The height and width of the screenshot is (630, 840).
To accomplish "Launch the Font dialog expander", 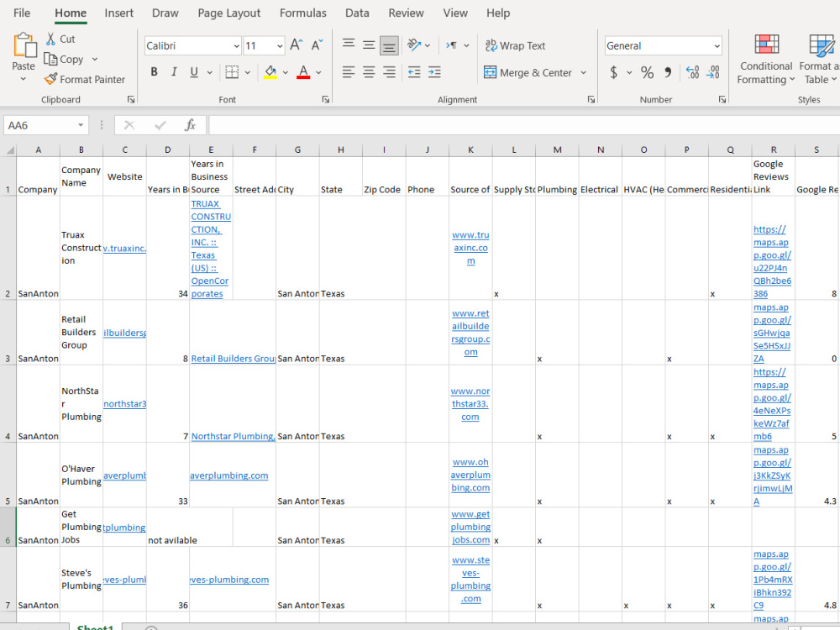I will coord(325,100).
